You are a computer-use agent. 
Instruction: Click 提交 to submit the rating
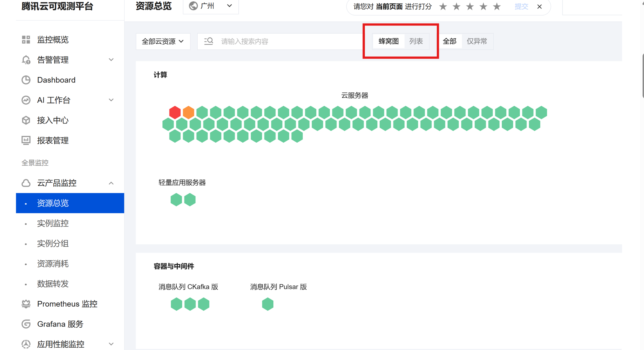tap(521, 7)
